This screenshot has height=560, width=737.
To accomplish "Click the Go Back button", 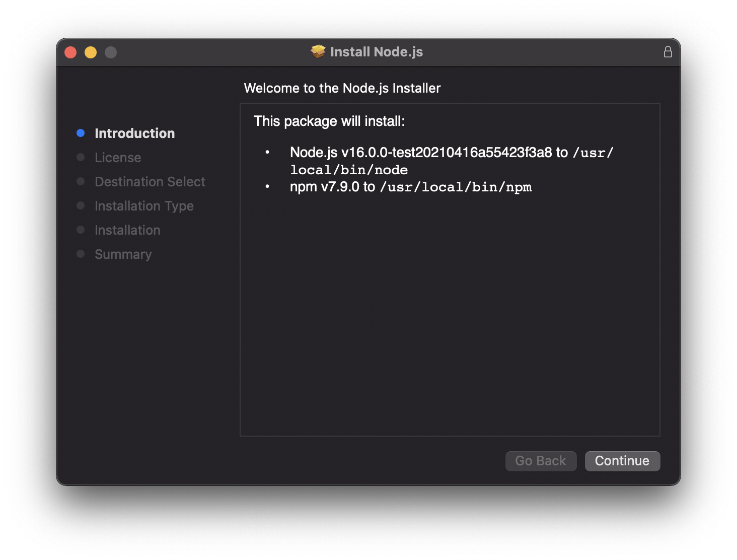I will click(x=541, y=461).
